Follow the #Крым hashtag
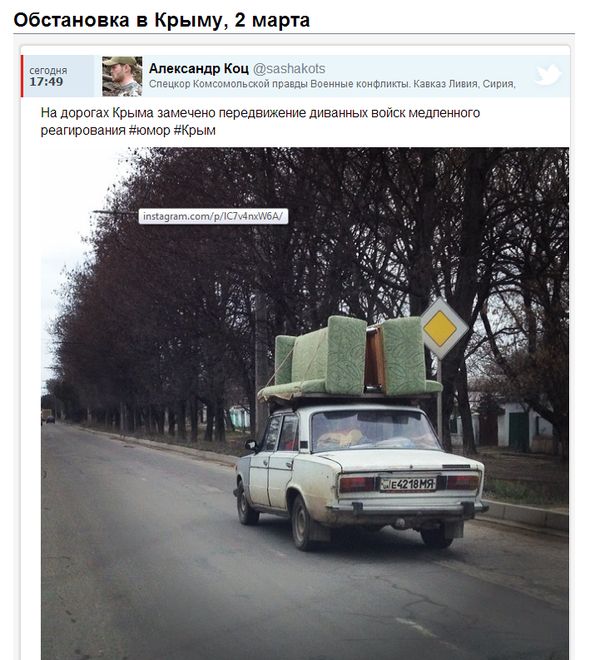 click(195, 130)
